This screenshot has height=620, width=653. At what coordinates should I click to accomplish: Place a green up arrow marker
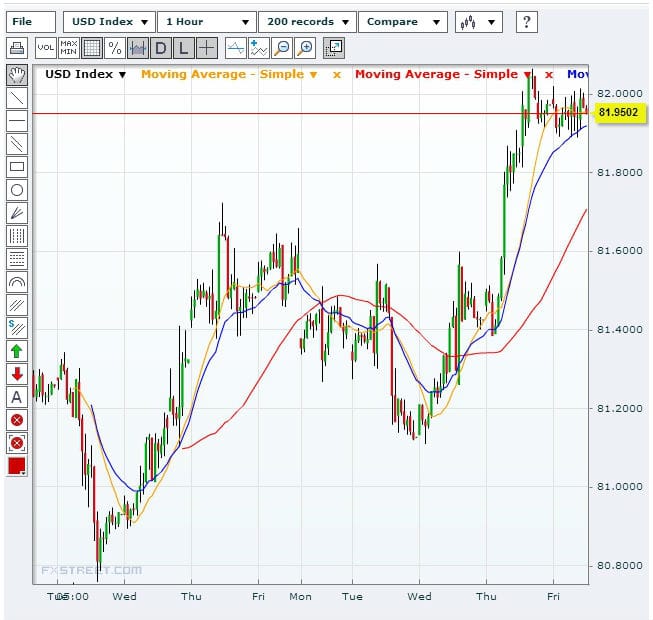(x=17, y=351)
